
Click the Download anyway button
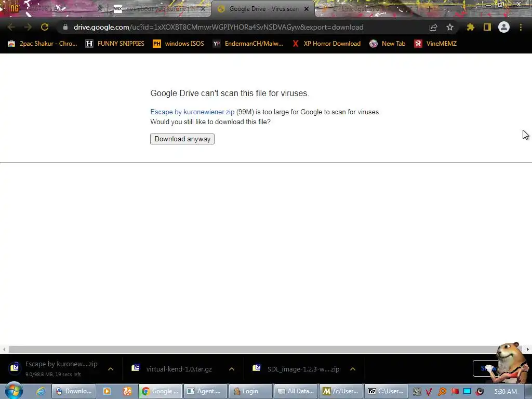coord(182,139)
